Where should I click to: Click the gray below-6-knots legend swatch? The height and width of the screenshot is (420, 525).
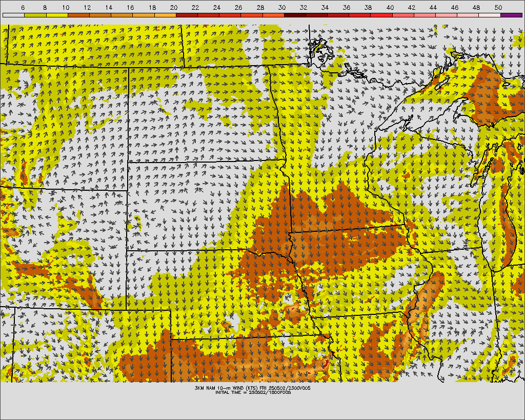click(x=13, y=15)
